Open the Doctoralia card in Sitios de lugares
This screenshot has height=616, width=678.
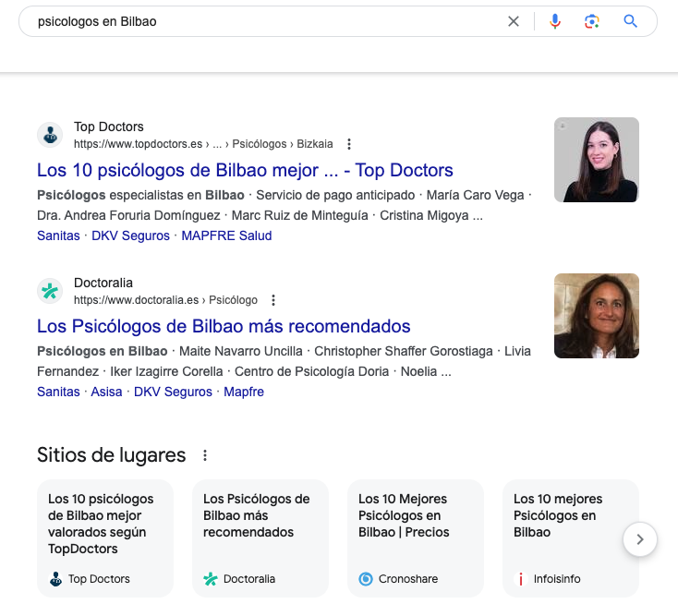coord(260,538)
